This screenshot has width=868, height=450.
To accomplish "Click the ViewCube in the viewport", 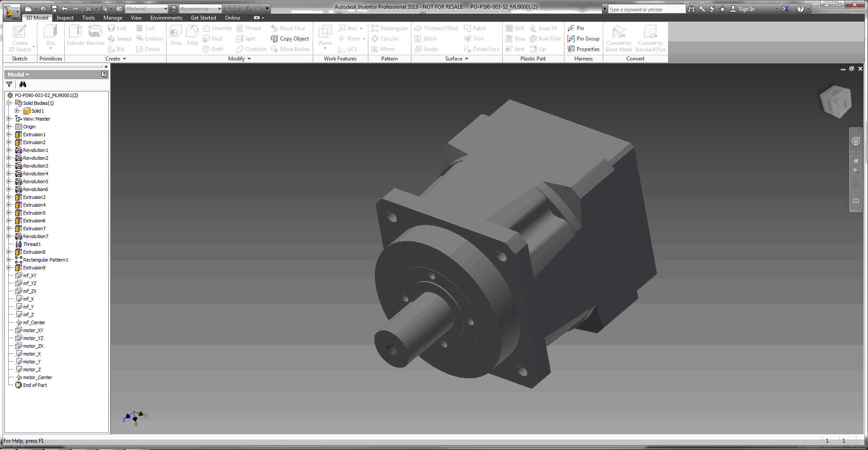I will 835,102.
